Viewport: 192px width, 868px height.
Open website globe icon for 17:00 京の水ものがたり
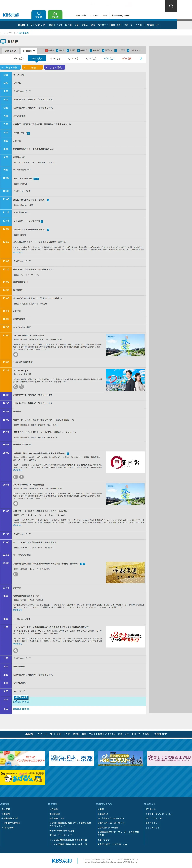(x=16, y=354)
